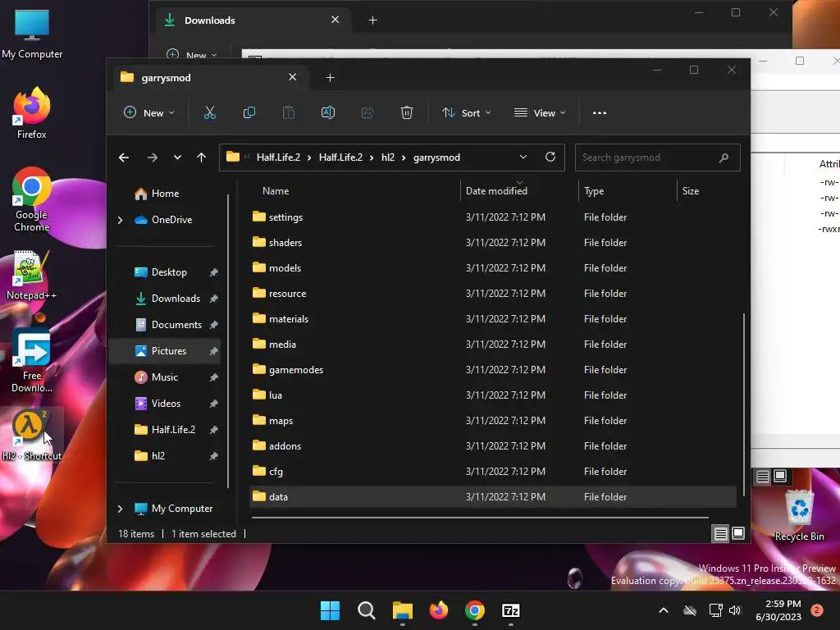This screenshot has width=840, height=630.
Task: Open the View dropdown menu
Action: [x=540, y=113]
